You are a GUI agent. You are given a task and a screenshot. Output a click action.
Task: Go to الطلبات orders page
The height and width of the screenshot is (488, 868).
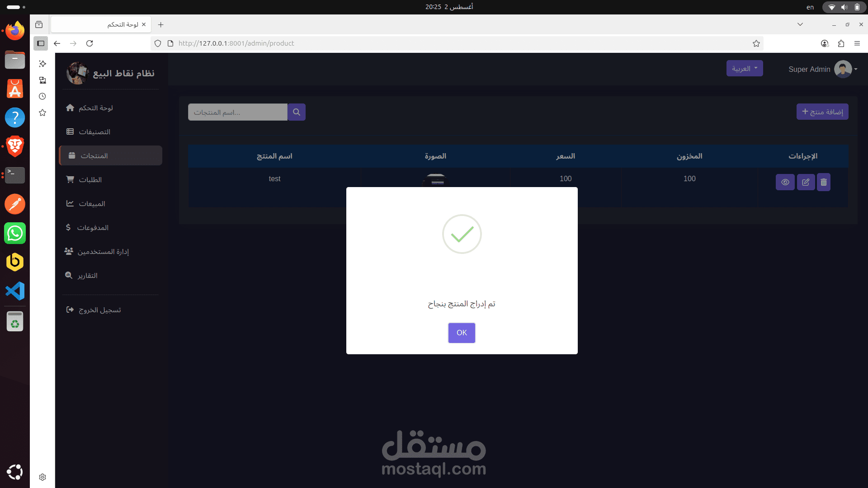coord(84,180)
